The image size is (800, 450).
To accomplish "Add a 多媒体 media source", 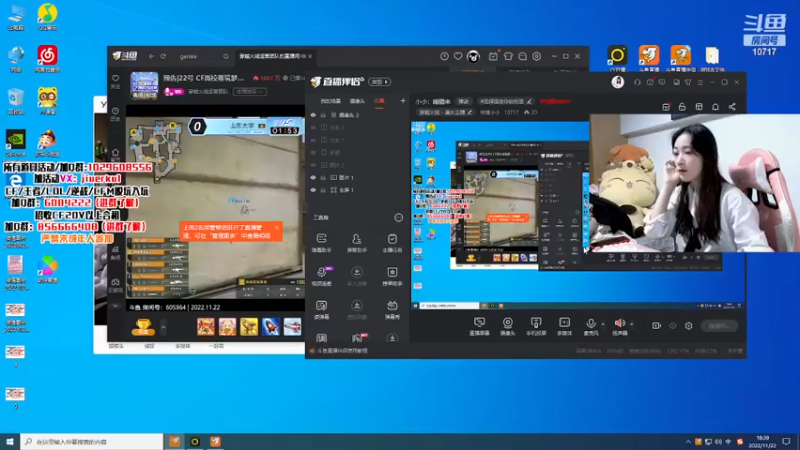I will click(x=564, y=326).
